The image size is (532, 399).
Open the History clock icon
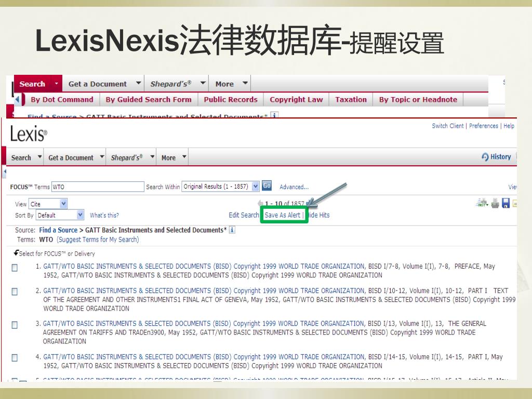pyautogui.click(x=485, y=157)
